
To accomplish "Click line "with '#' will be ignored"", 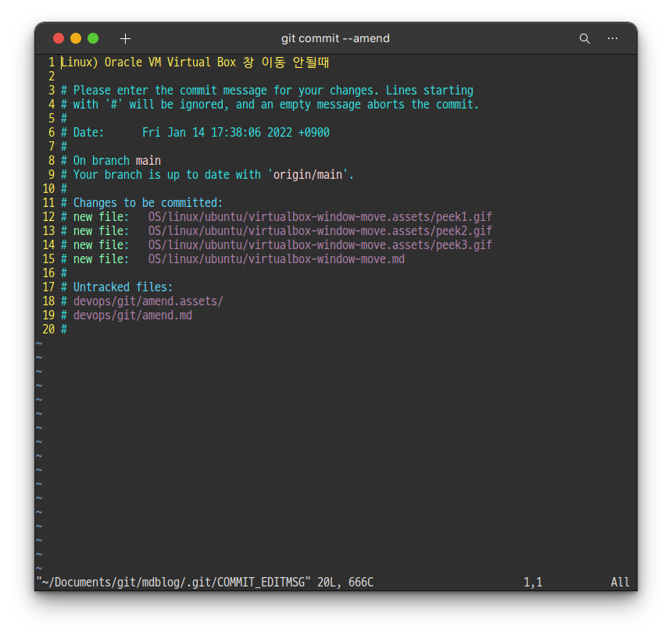I will (270, 105).
